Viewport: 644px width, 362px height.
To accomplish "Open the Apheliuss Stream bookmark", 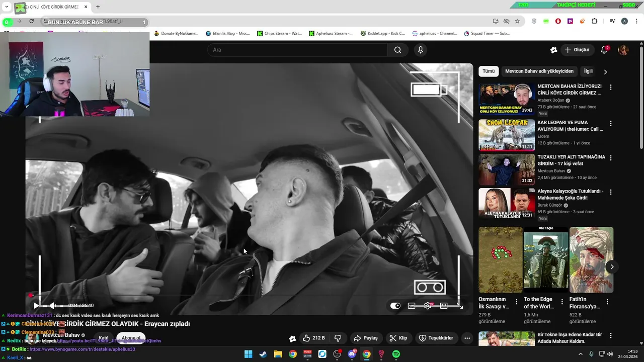I will [x=331, y=34].
